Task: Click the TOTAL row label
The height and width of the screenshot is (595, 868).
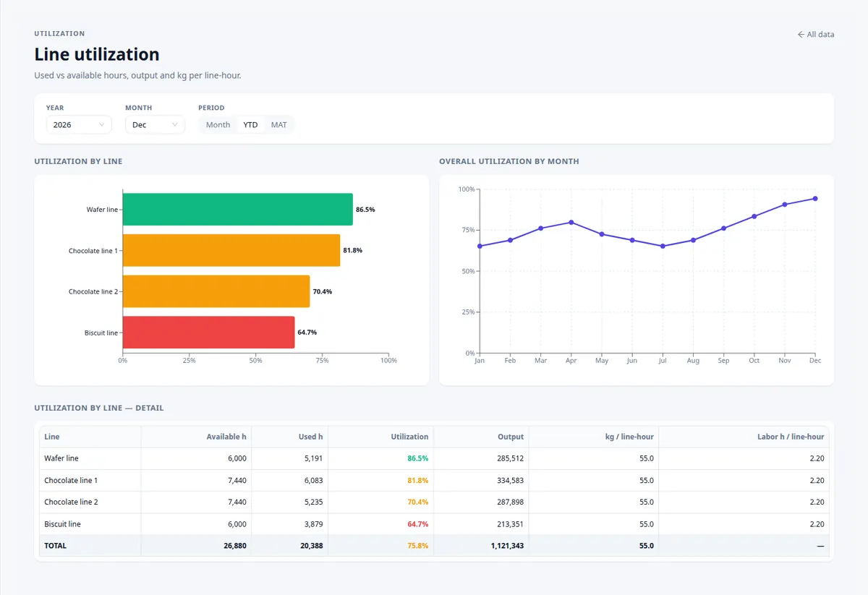Action: [x=55, y=546]
